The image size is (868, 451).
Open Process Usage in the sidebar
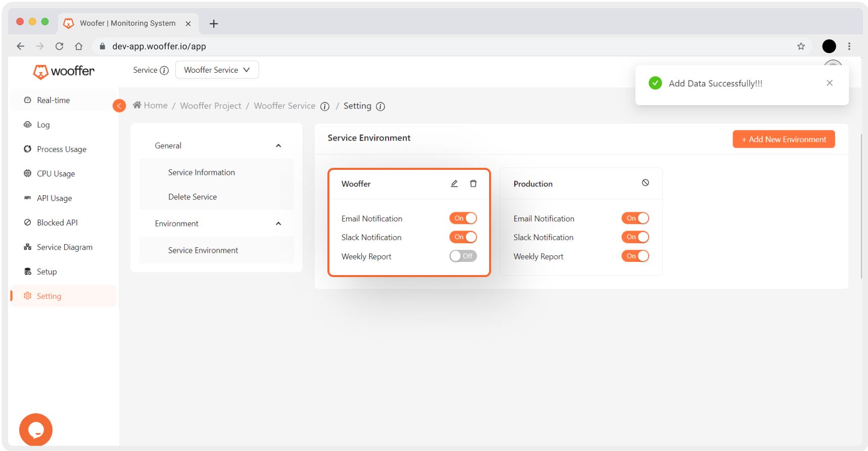pyautogui.click(x=64, y=149)
